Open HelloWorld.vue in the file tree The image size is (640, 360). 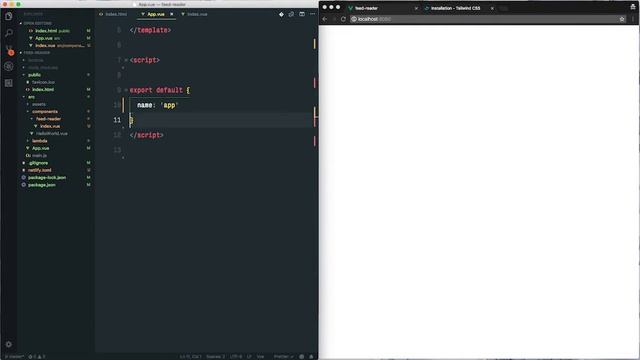tap(51, 133)
